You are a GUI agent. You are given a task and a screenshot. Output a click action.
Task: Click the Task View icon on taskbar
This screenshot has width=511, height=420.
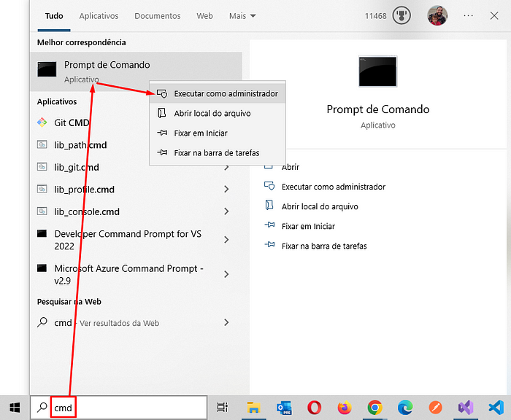pyautogui.click(x=223, y=408)
